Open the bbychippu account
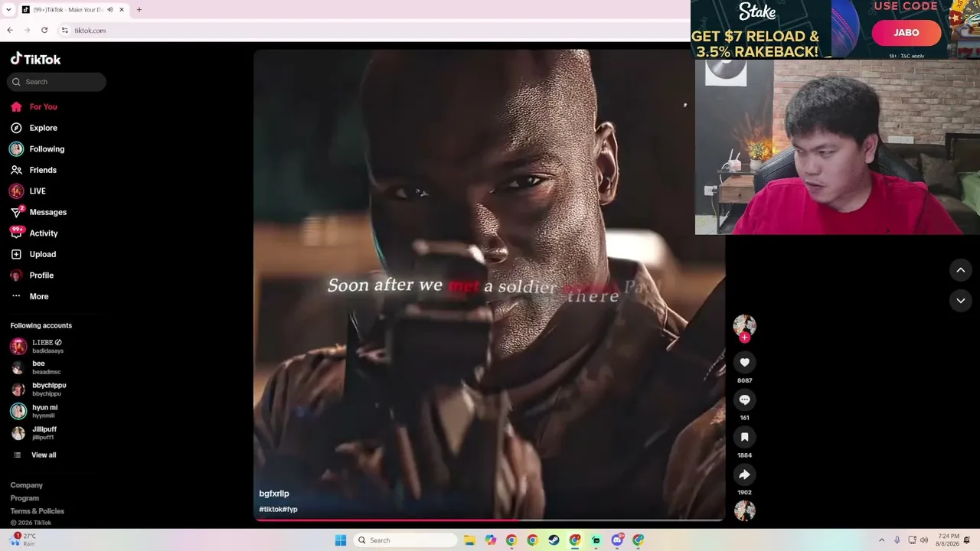Screen dimensions: 980x551 tap(38, 389)
